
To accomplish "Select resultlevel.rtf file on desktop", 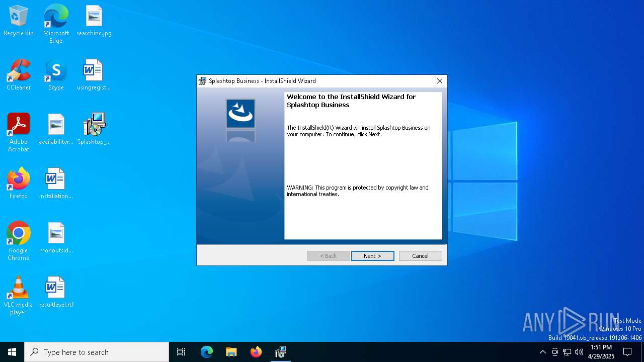I will [x=56, y=293].
